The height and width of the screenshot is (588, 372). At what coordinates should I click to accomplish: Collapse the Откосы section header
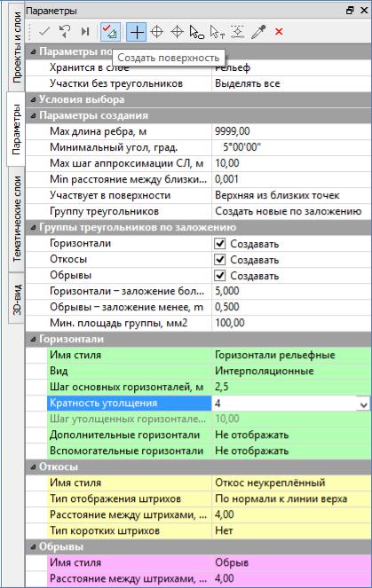coord(34,466)
